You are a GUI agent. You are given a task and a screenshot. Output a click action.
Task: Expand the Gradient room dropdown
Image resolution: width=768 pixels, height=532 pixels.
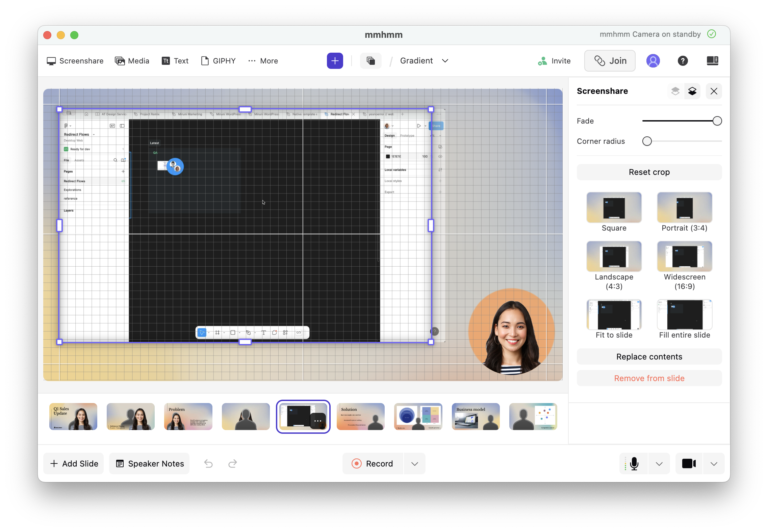pos(445,61)
